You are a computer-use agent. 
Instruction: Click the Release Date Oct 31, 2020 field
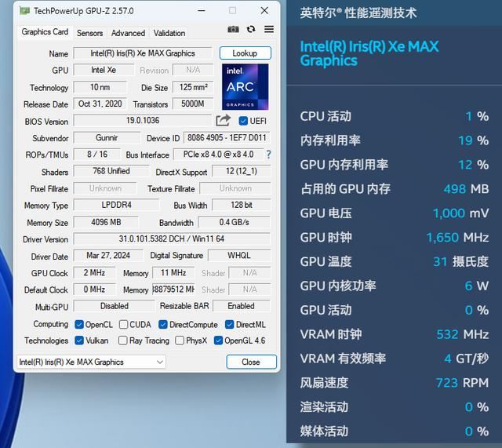[100, 104]
